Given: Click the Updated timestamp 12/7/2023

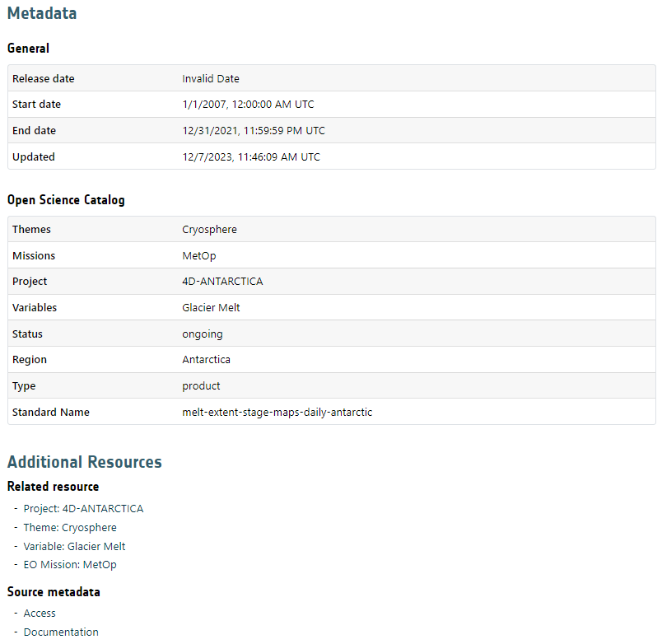Looking at the screenshot, I should point(251,157).
